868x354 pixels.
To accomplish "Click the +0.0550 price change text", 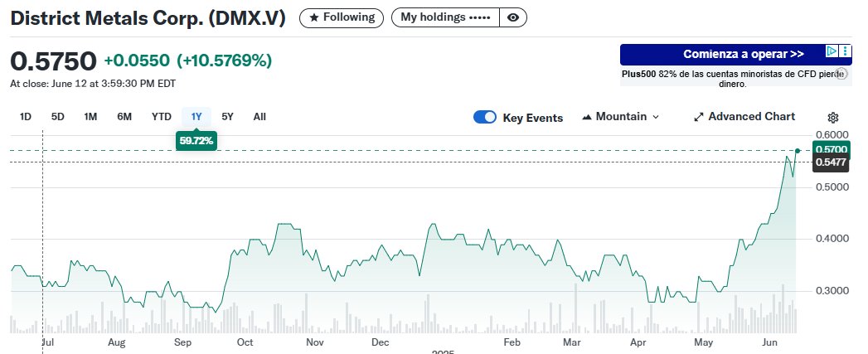I will click(x=137, y=61).
